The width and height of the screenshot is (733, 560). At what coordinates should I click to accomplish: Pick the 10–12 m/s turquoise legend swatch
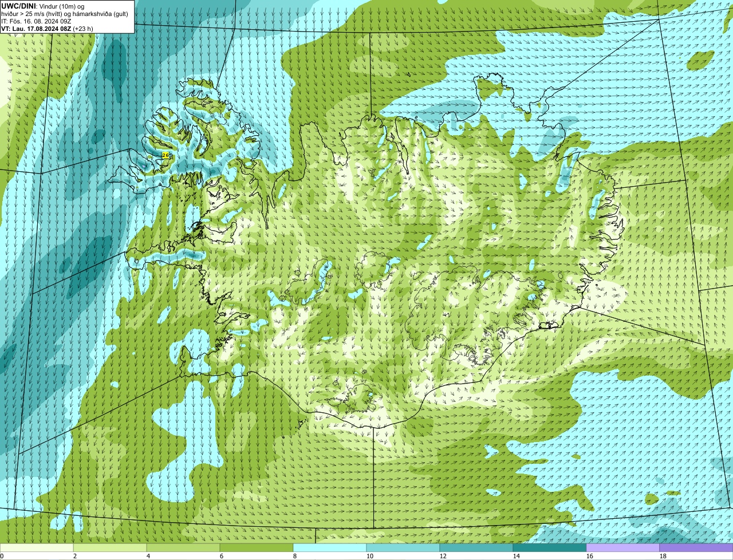(403, 547)
